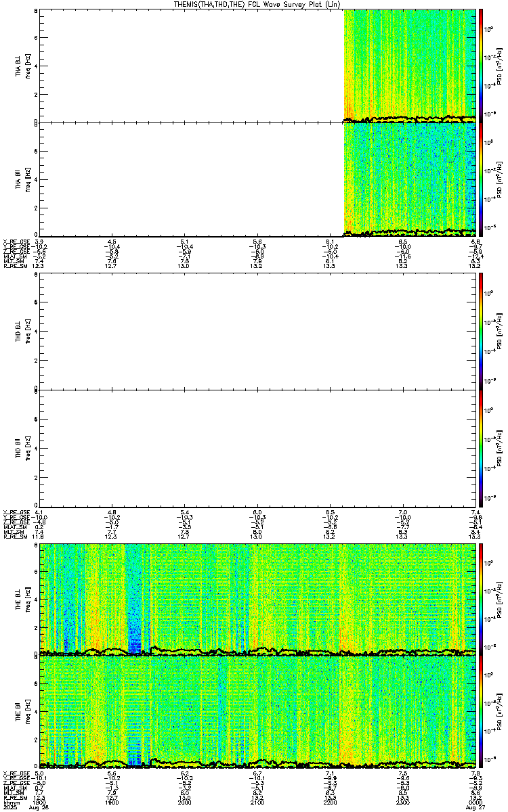Click the 'Aug 27' date label
Screen dimensions: 508x812
(x=476, y=808)
